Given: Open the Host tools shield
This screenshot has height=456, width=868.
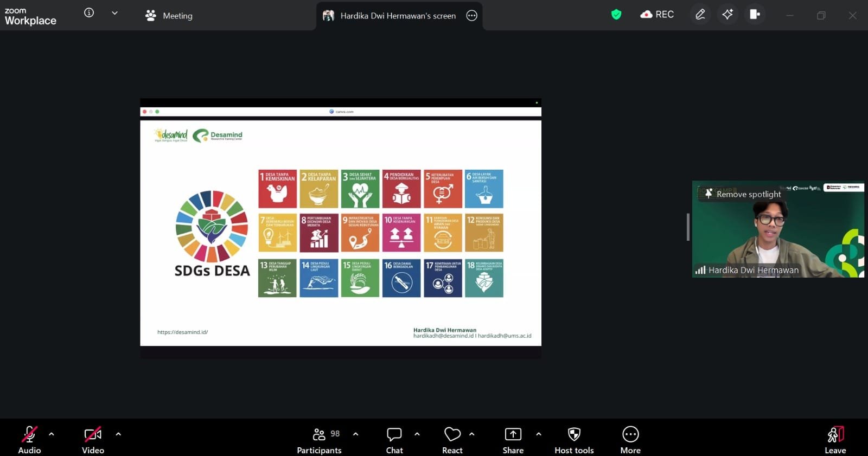Looking at the screenshot, I should pyautogui.click(x=574, y=434).
